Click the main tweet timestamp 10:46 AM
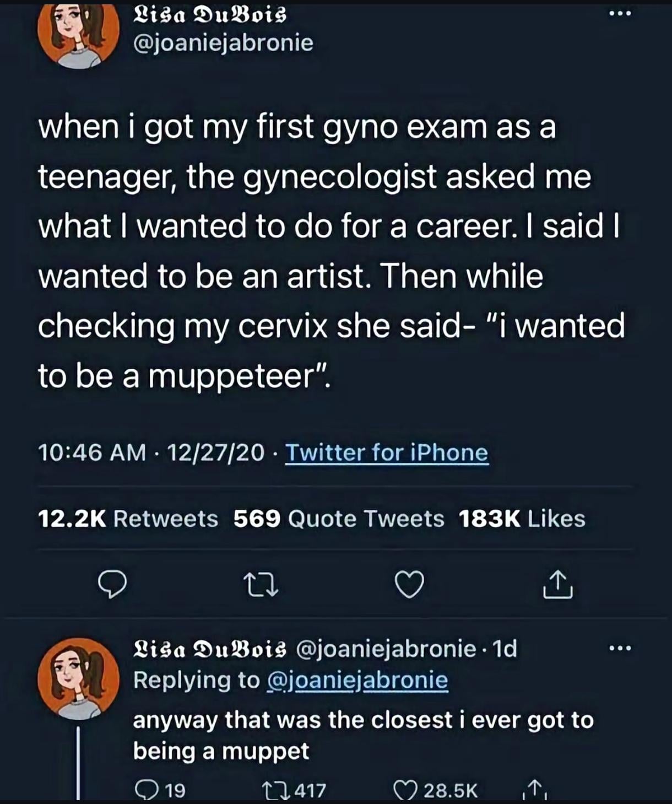 pos(92,453)
